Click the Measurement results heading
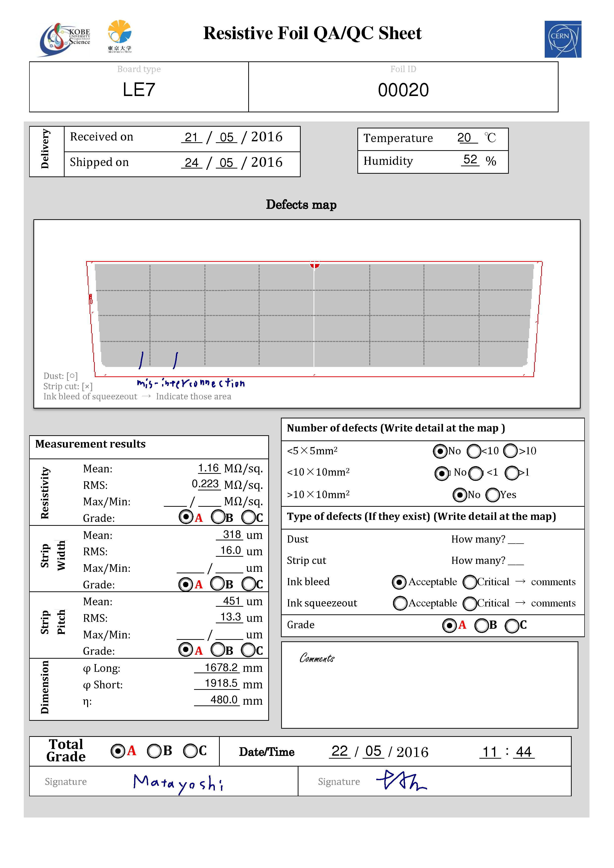Viewport: 614px width, 868px height. tap(90, 444)
